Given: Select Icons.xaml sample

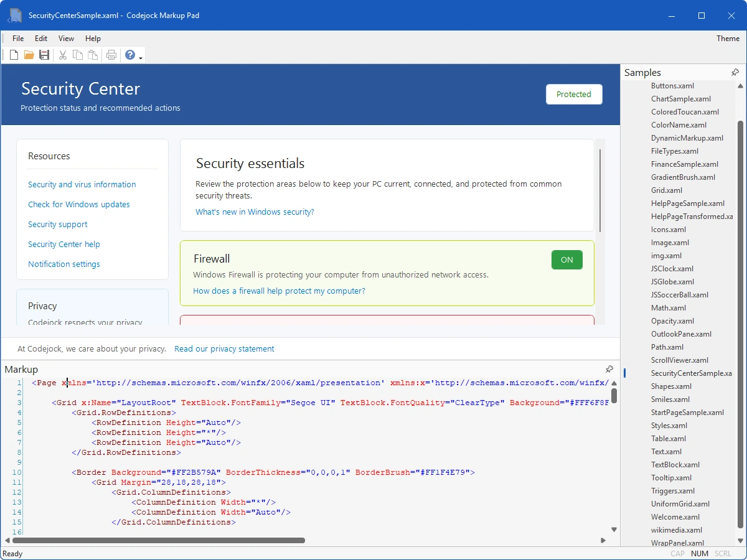Looking at the screenshot, I should coord(669,230).
